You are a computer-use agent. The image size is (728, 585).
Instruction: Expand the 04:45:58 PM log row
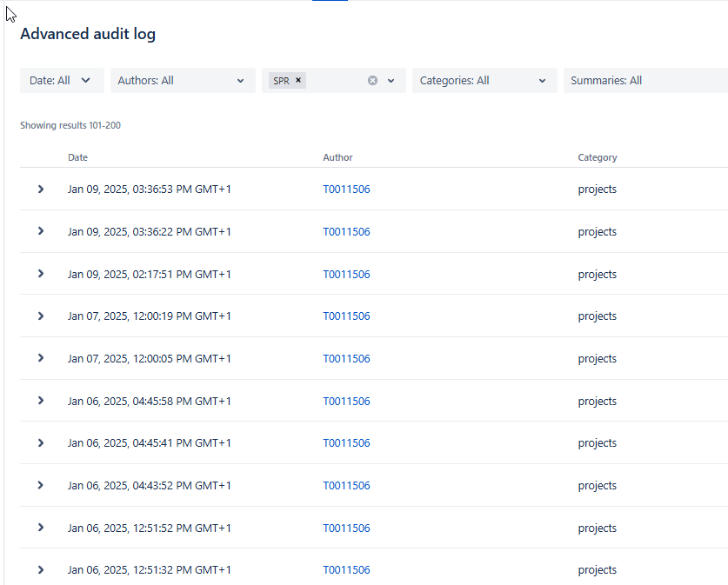(x=41, y=401)
